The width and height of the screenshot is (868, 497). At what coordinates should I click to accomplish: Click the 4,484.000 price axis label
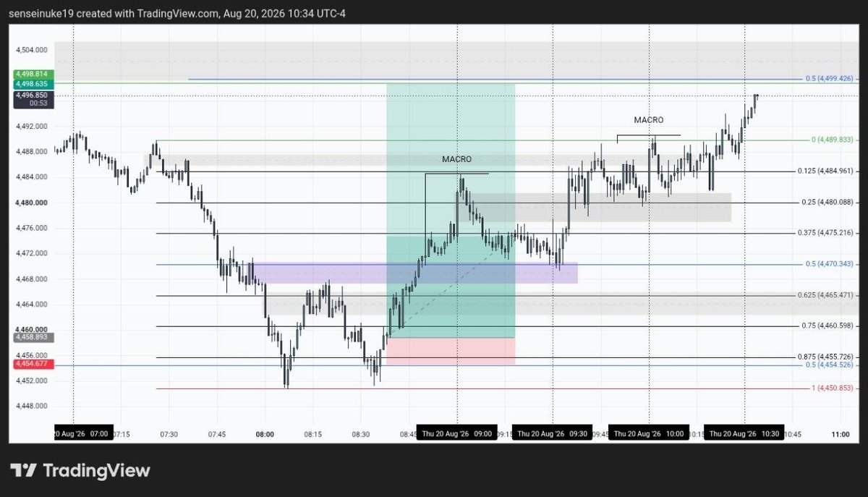point(33,177)
